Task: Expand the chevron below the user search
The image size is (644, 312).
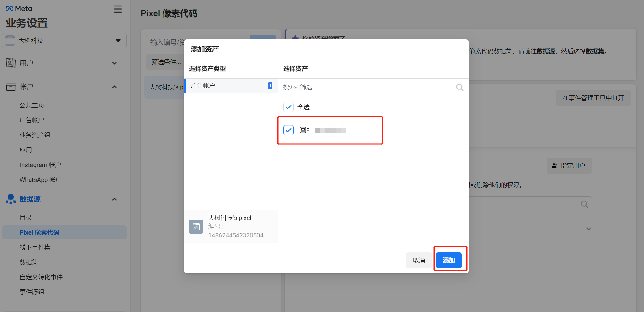Action: coord(589,229)
